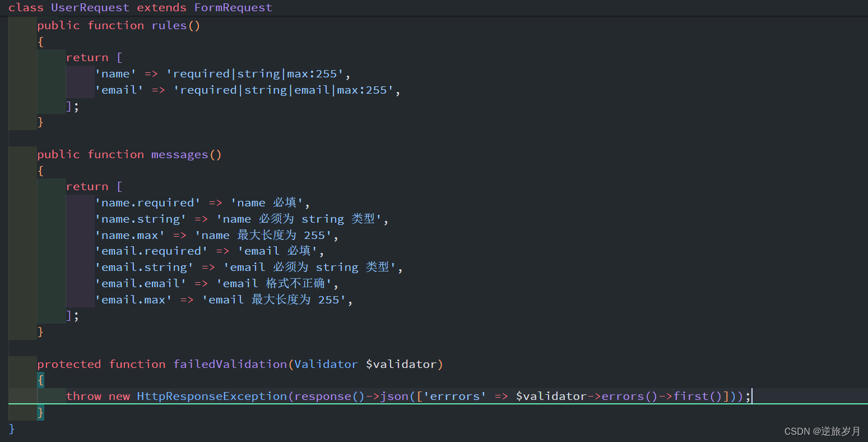Click the FormRequest parent class name
The width and height of the screenshot is (868, 442).
click(x=233, y=8)
